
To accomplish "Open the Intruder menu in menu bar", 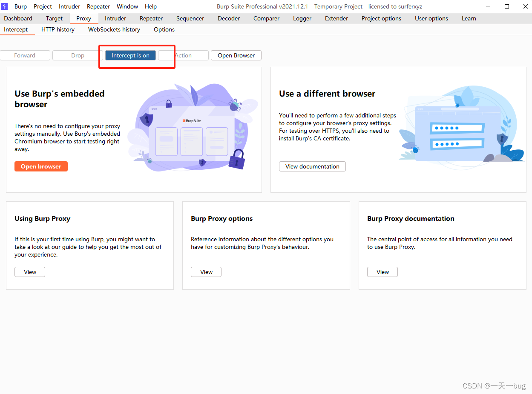I will pyautogui.click(x=69, y=6).
